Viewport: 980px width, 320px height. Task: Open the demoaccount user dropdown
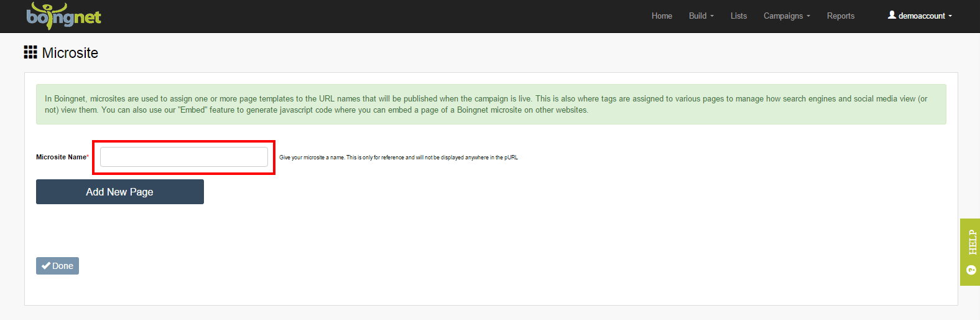tap(920, 16)
